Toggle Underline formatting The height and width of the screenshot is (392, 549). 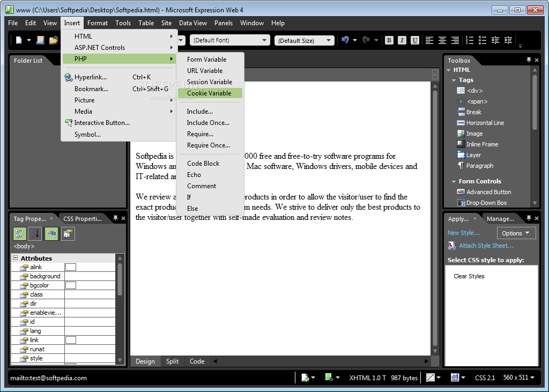click(x=415, y=40)
